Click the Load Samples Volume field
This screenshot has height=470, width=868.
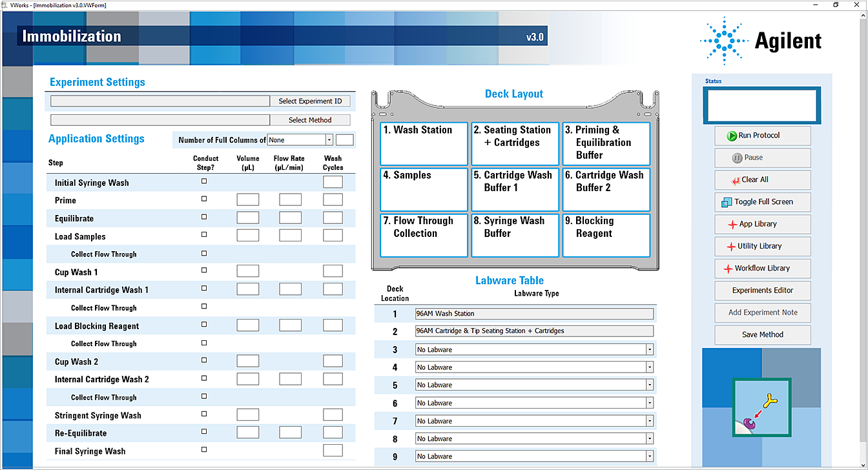[248, 236]
